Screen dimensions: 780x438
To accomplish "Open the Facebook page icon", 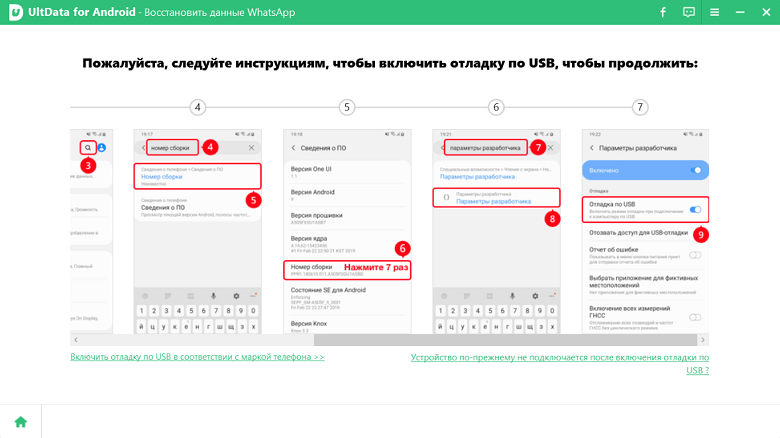I will point(663,12).
